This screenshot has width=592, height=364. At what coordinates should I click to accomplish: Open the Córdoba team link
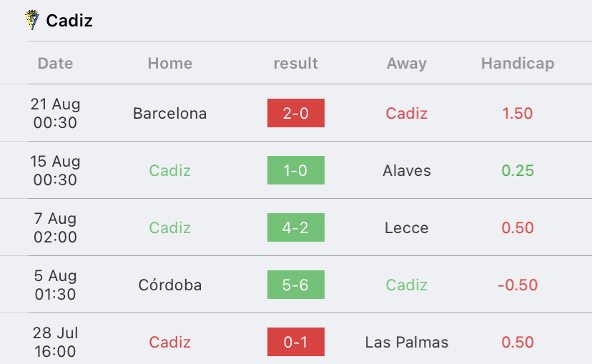[170, 285]
